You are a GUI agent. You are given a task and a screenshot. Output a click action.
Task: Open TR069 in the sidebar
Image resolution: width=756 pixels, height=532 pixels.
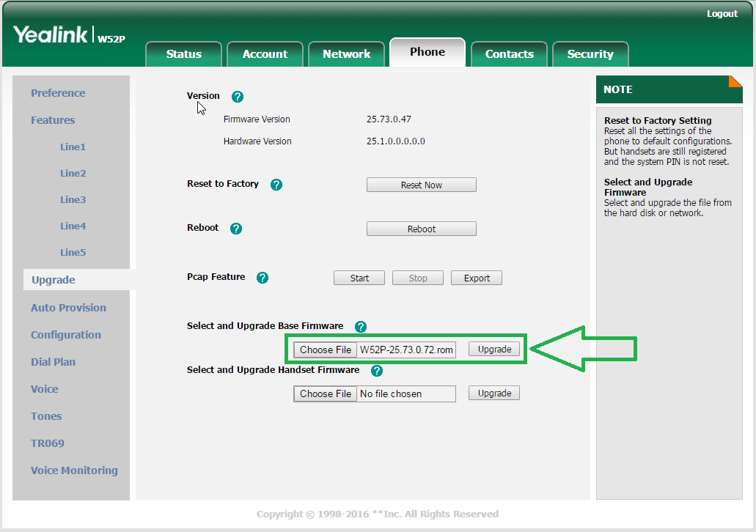(47, 443)
